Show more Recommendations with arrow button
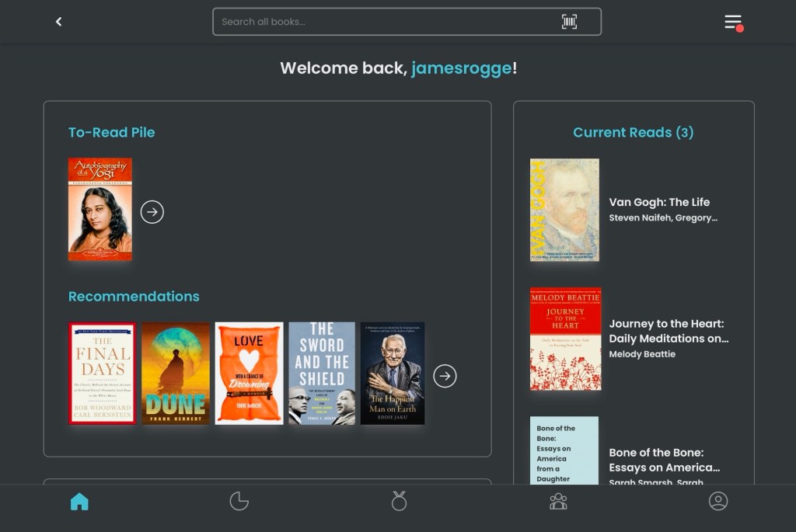The width and height of the screenshot is (796, 532). point(445,376)
